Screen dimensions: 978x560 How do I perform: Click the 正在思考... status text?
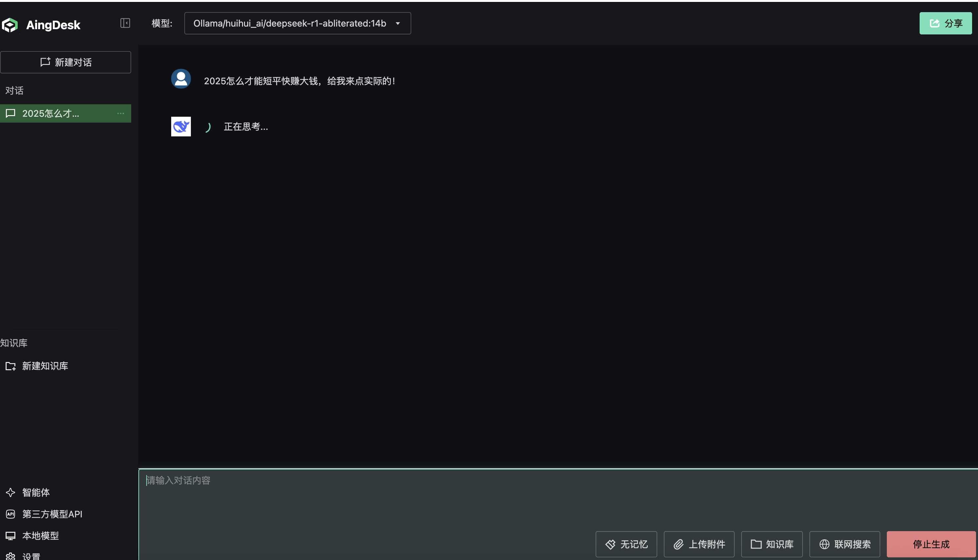(246, 127)
